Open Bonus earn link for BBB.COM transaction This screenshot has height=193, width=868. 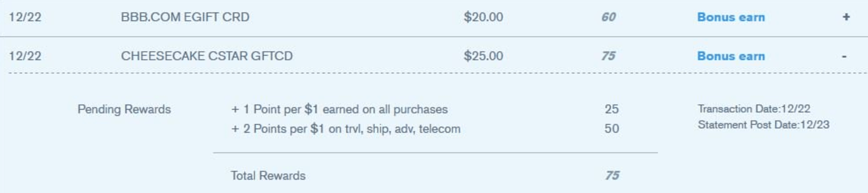731,17
